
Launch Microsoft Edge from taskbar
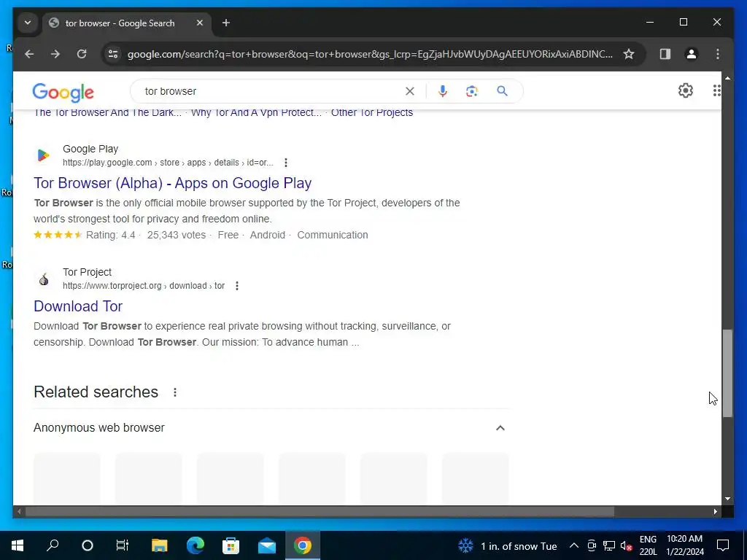click(196, 545)
